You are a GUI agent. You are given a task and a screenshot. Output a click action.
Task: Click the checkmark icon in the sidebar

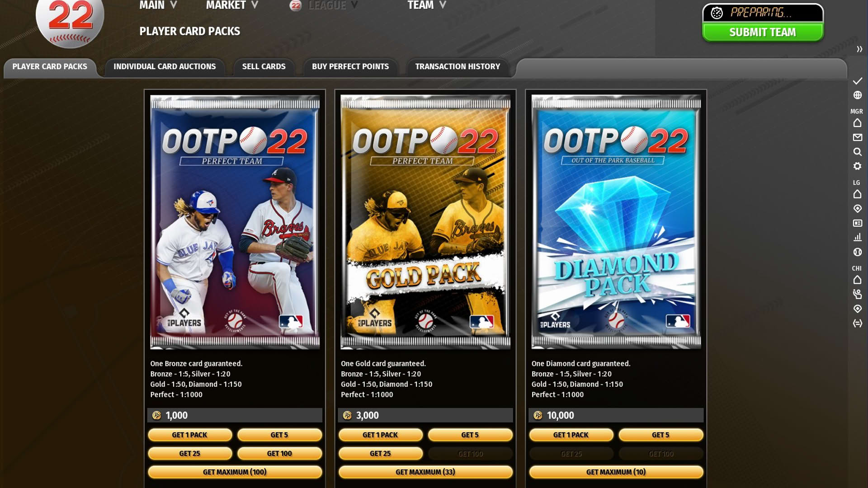858,81
